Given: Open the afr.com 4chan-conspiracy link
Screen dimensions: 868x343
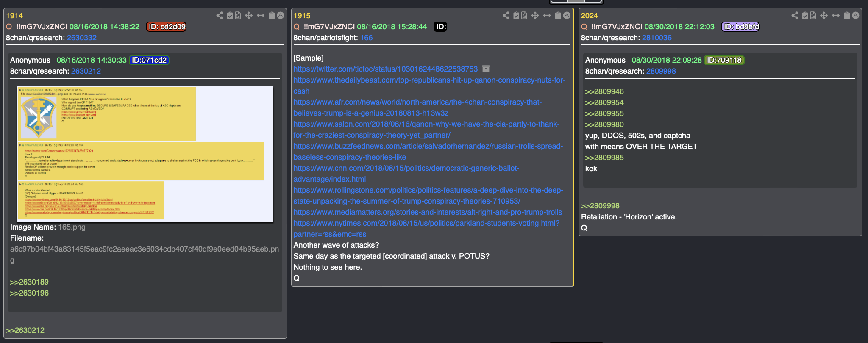Looking at the screenshot, I should 417,108.
